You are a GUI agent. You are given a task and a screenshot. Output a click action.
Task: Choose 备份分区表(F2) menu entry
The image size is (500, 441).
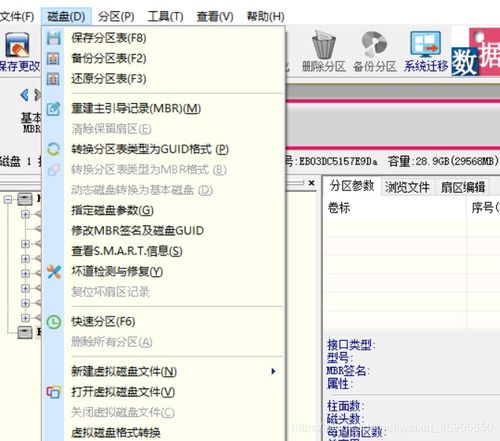pos(163,59)
